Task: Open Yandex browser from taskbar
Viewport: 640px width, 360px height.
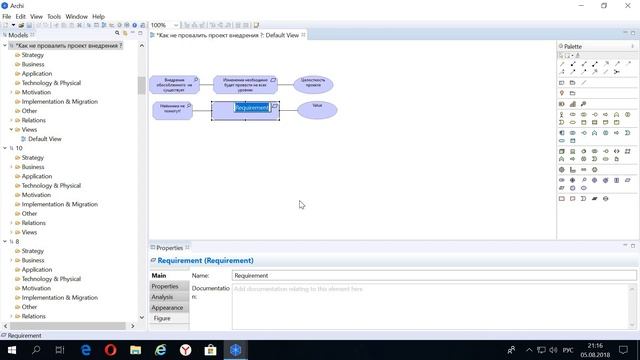Action: pos(186,350)
